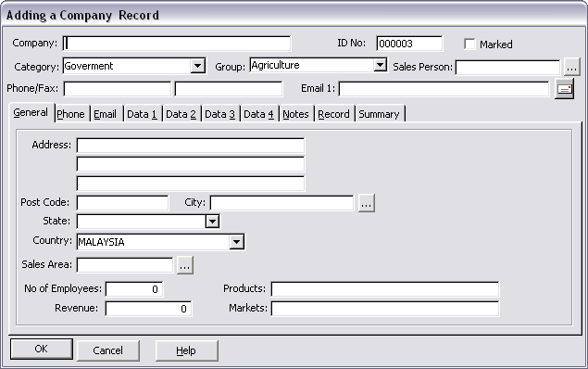This screenshot has height=369, width=588.
Task: Switch to the General tab
Action: pos(31,112)
